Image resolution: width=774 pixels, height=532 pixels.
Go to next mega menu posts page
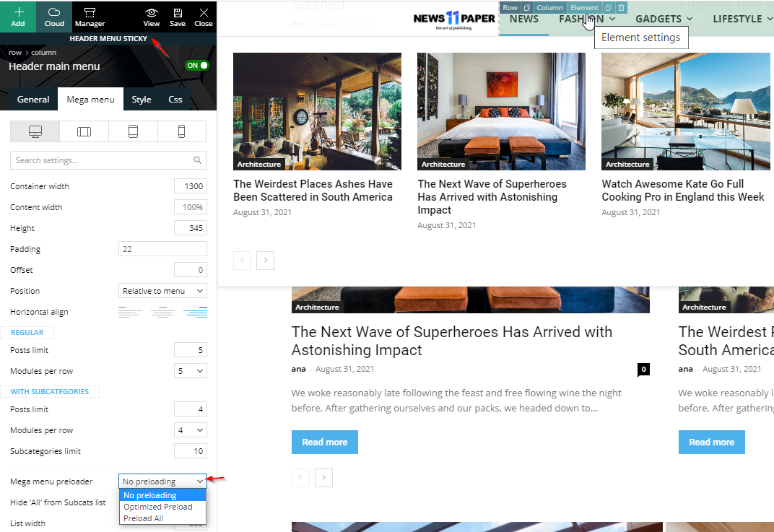click(x=265, y=260)
